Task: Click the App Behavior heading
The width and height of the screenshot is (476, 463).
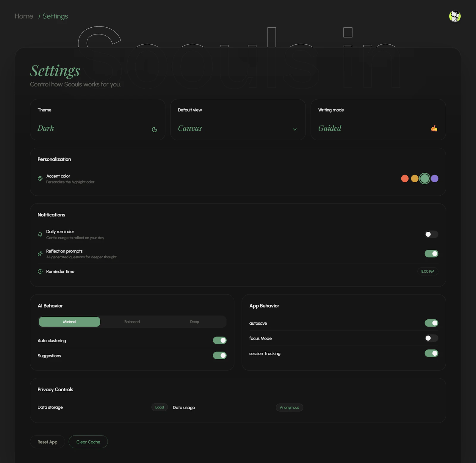Action: pyautogui.click(x=264, y=306)
